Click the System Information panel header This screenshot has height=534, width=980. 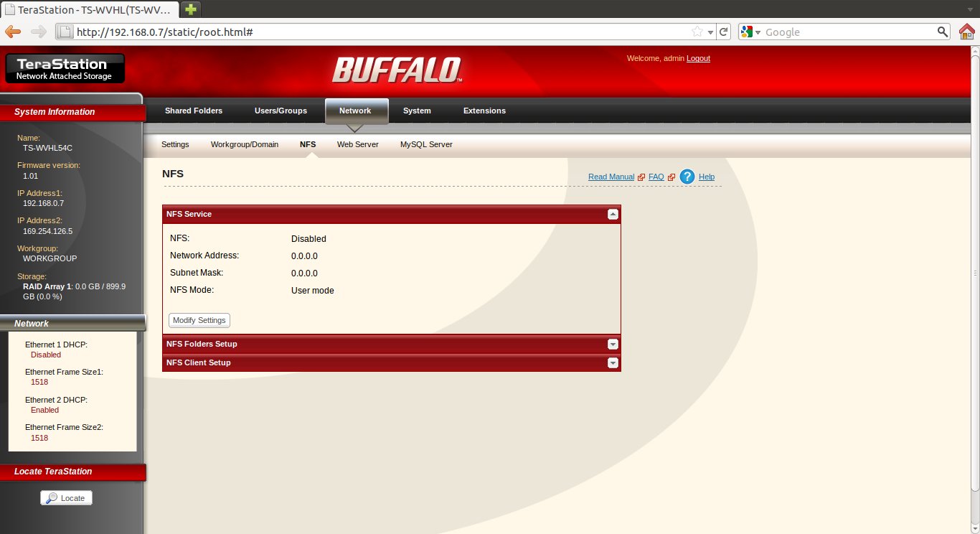[x=72, y=112]
